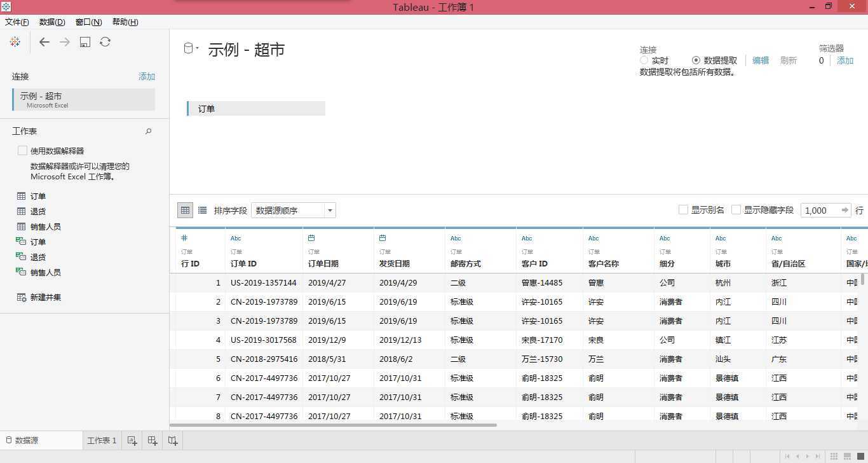The width and height of the screenshot is (868, 463).
Task: Show filmstrip view in status bar
Action: (848, 456)
